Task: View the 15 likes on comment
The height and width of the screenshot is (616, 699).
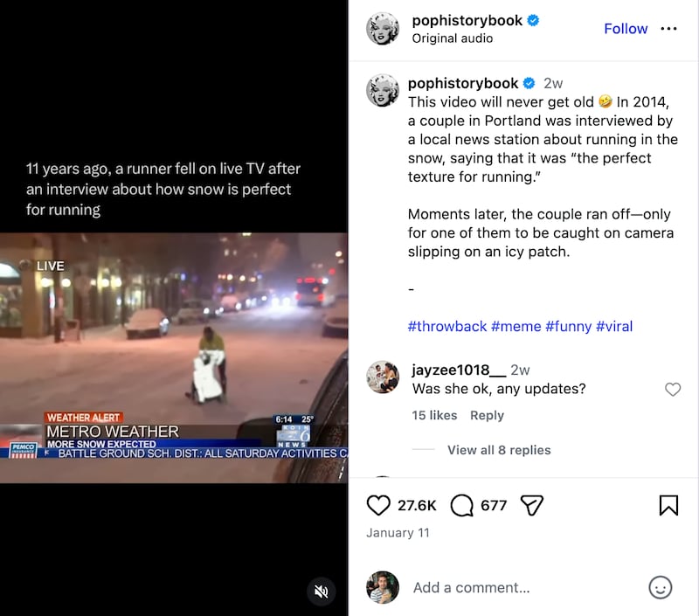Action: pyautogui.click(x=434, y=415)
